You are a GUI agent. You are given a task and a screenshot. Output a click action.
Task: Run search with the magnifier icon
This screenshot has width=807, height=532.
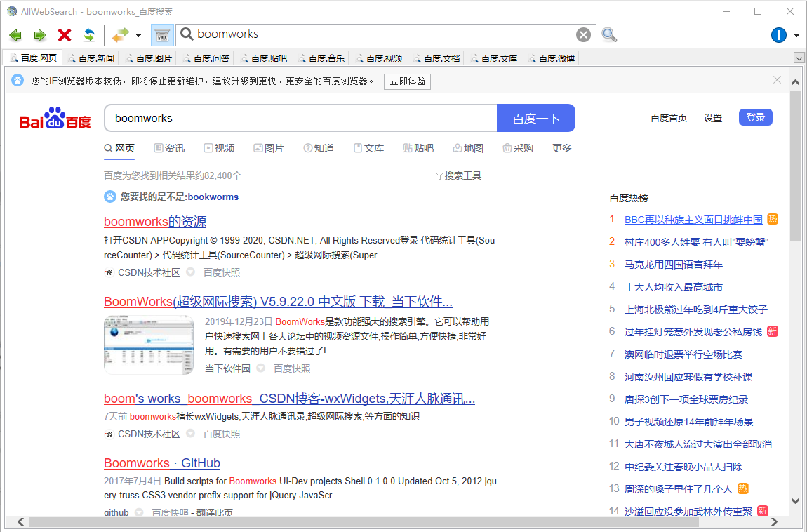pyautogui.click(x=609, y=35)
